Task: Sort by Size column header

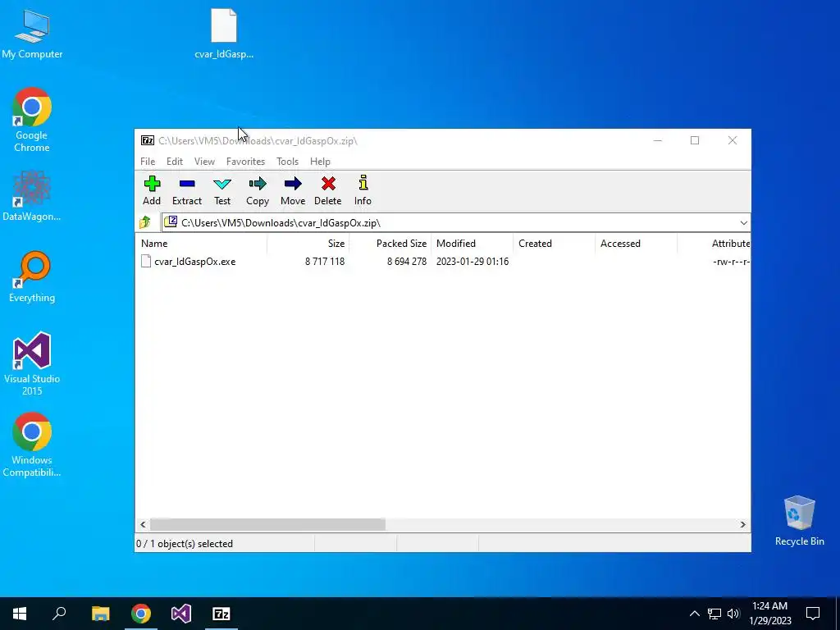Action: [308, 243]
